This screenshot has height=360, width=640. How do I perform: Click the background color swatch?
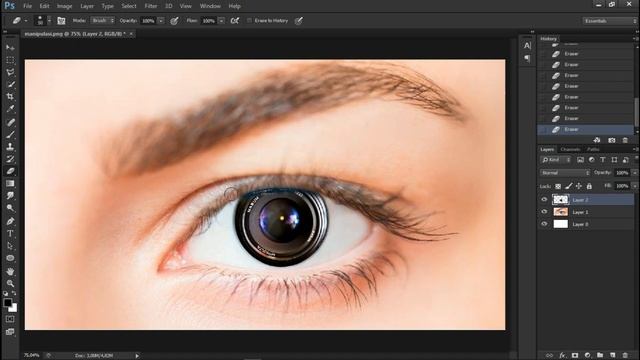click(14, 308)
